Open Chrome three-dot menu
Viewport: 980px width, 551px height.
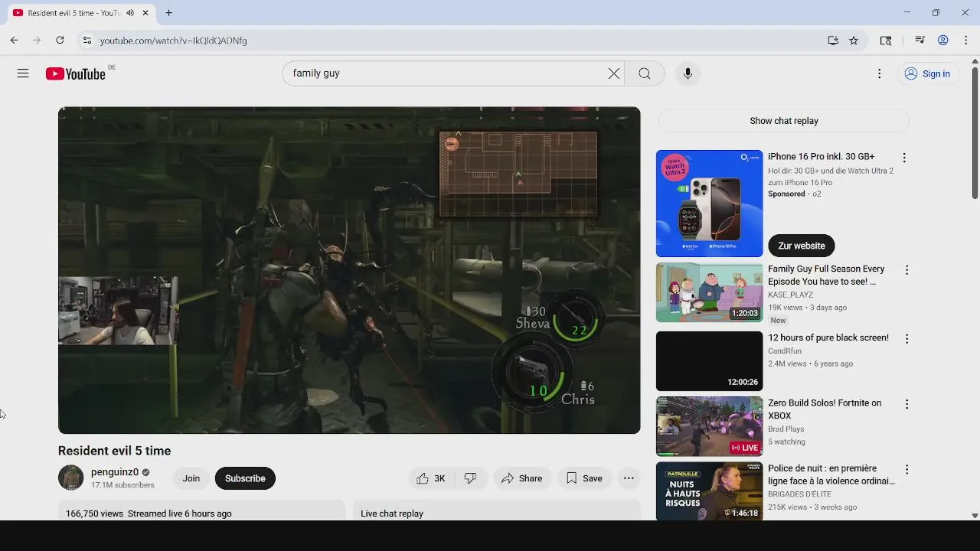click(966, 41)
